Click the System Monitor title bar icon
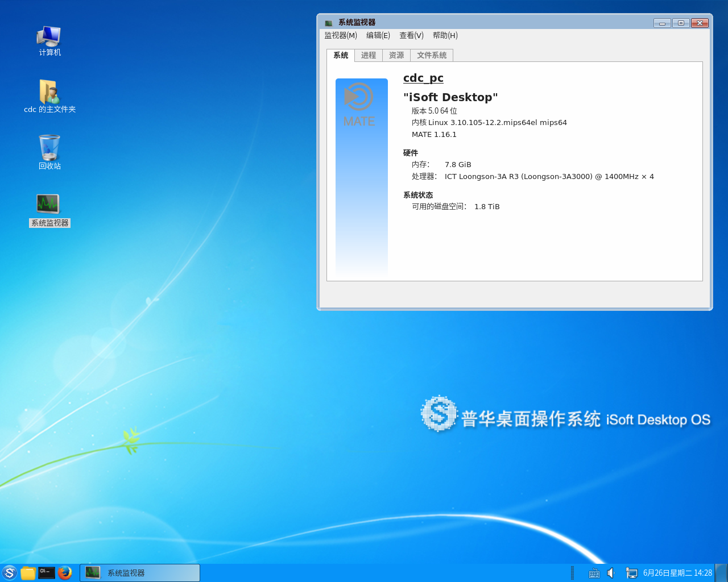 pos(328,23)
